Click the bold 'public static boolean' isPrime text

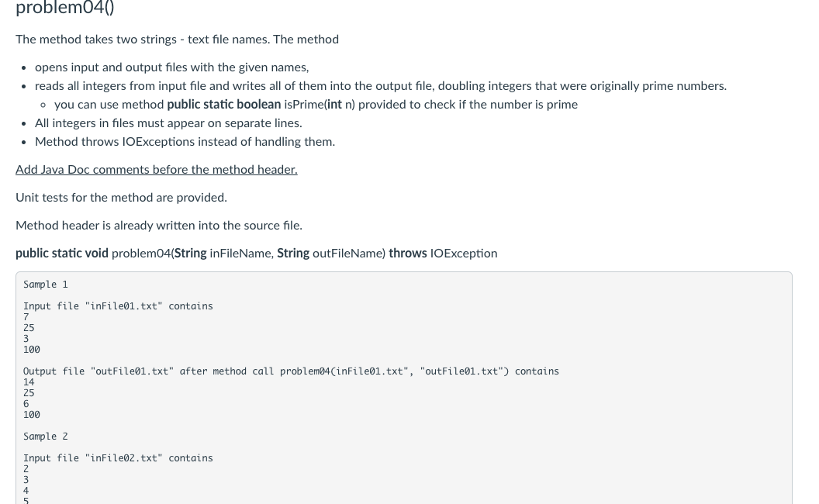(223, 105)
